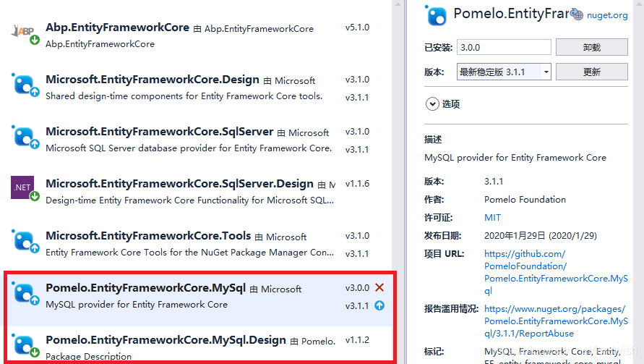
Task: Click the v3.0.0 version on Pomelo MySql row
Action: point(357,288)
